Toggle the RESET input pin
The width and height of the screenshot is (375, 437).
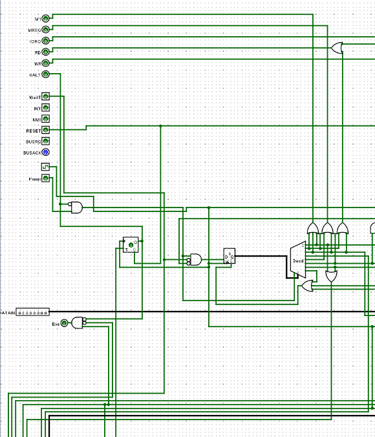46,130
